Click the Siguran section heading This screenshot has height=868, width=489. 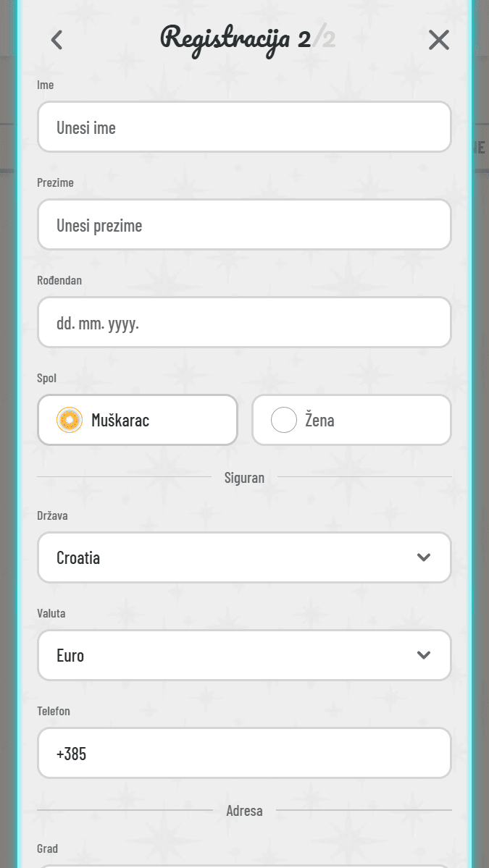[x=244, y=478]
